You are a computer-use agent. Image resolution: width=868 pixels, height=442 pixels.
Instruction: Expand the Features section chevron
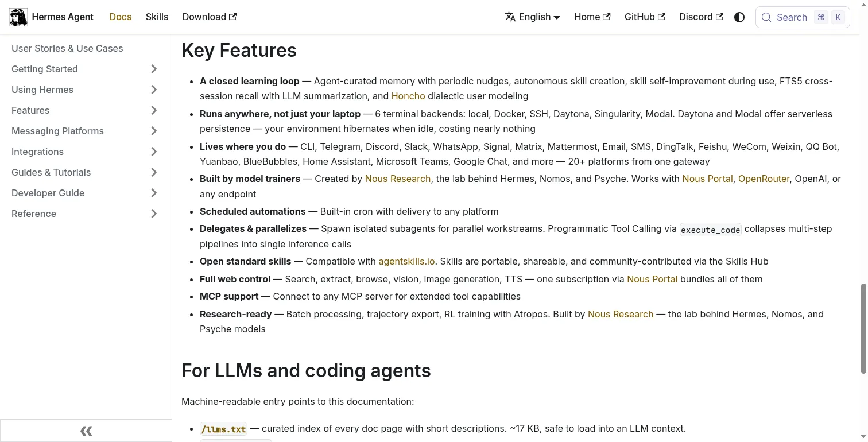[154, 110]
